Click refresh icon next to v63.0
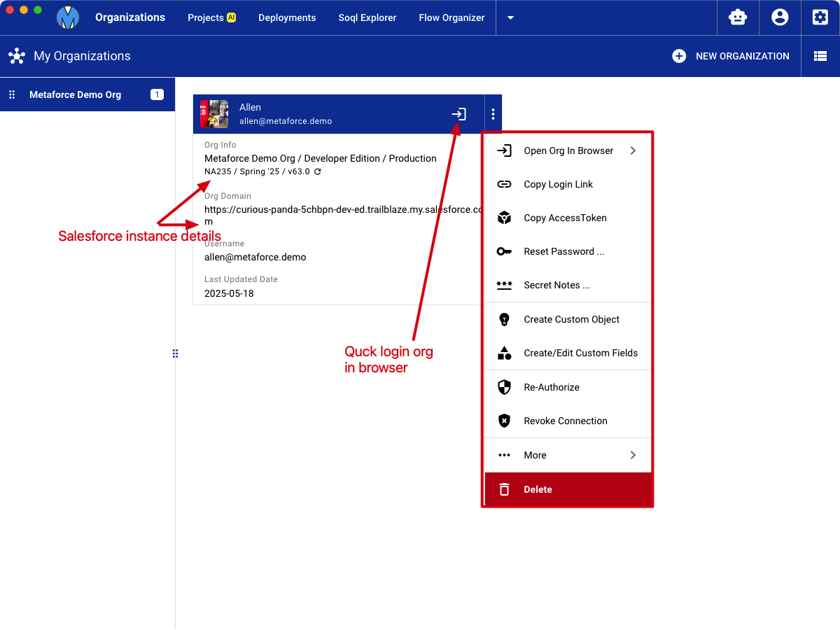This screenshot has height=630, width=840. [318, 171]
